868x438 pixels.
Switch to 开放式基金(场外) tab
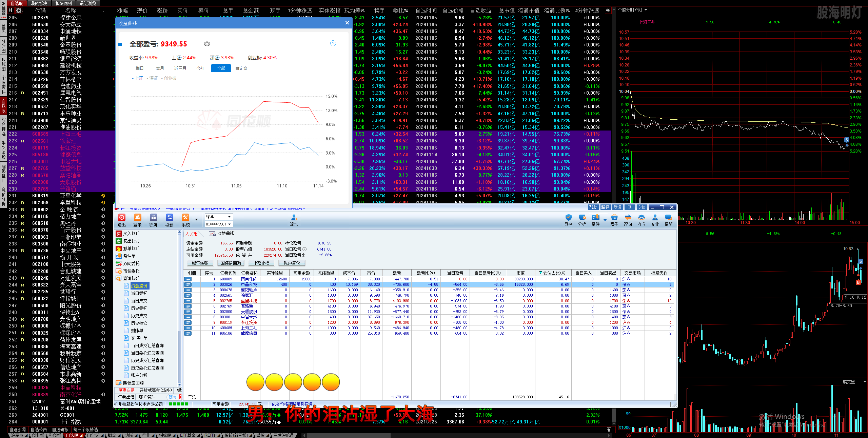156,390
